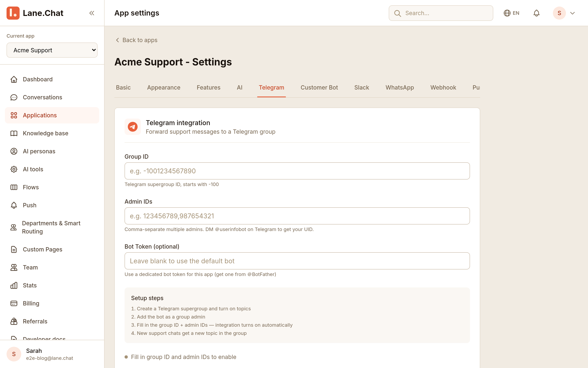588x368 pixels.
Task: Click the Push bell icon in sidebar
Action: [14, 205]
